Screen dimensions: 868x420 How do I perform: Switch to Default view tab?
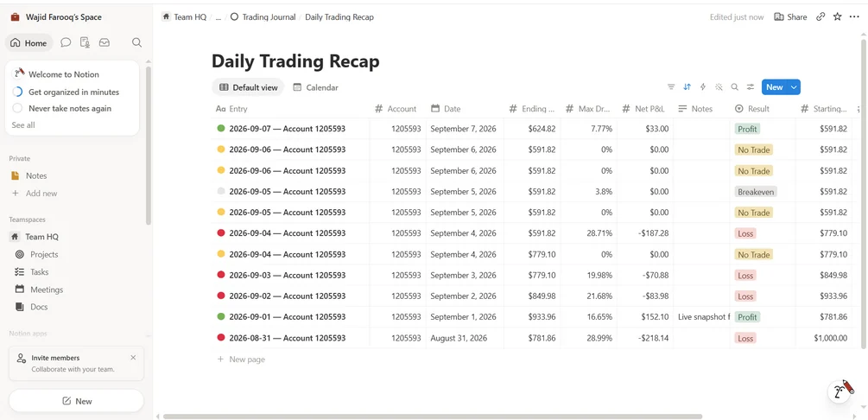pos(248,87)
